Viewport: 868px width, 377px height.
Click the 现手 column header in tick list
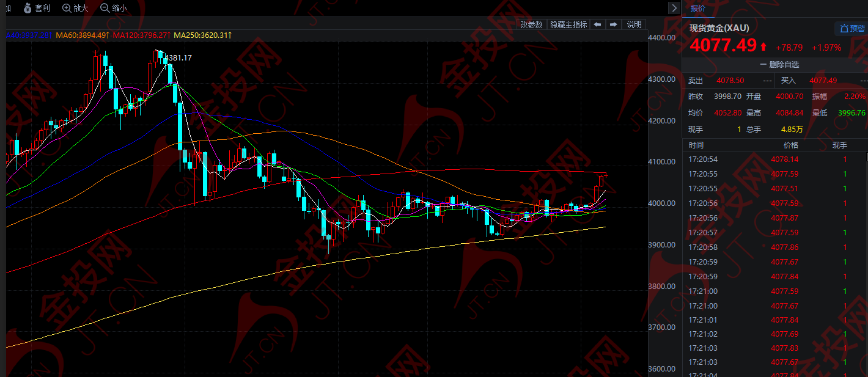840,145
